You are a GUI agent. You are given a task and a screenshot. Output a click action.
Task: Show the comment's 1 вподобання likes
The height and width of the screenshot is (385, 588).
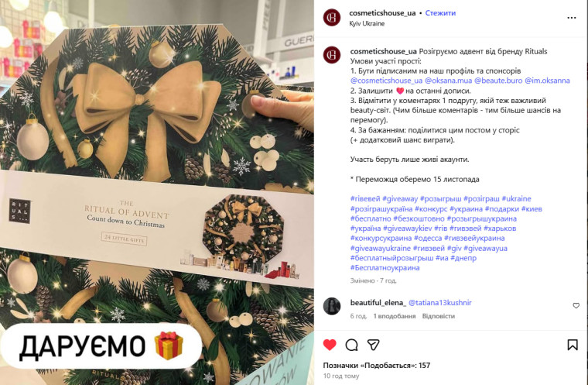[x=394, y=316]
